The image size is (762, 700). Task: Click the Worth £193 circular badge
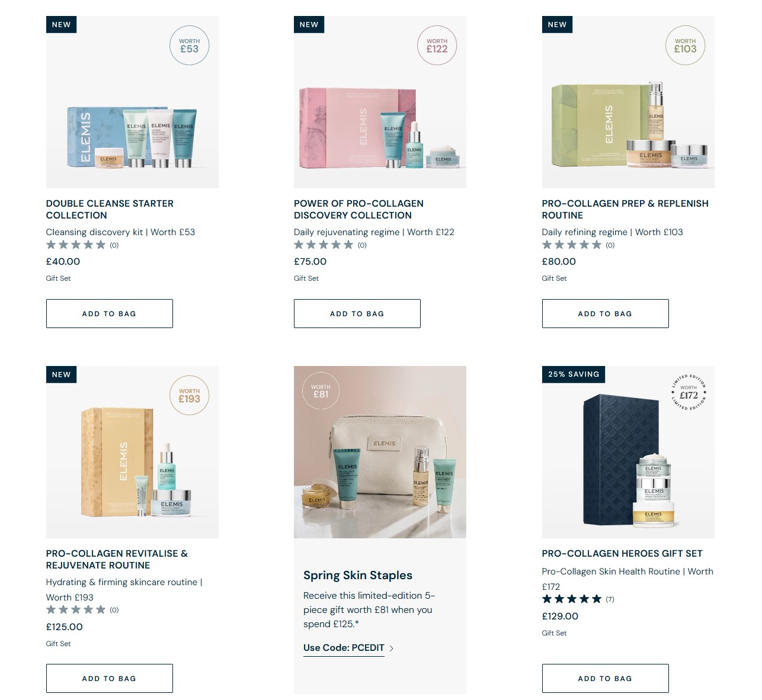tap(189, 396)
